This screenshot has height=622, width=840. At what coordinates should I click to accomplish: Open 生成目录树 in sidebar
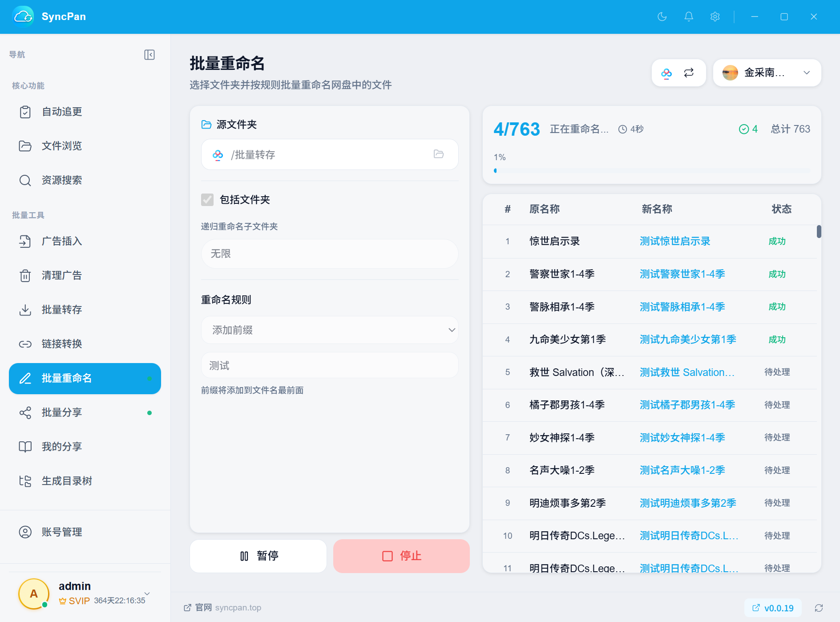(x=85, y=481)
